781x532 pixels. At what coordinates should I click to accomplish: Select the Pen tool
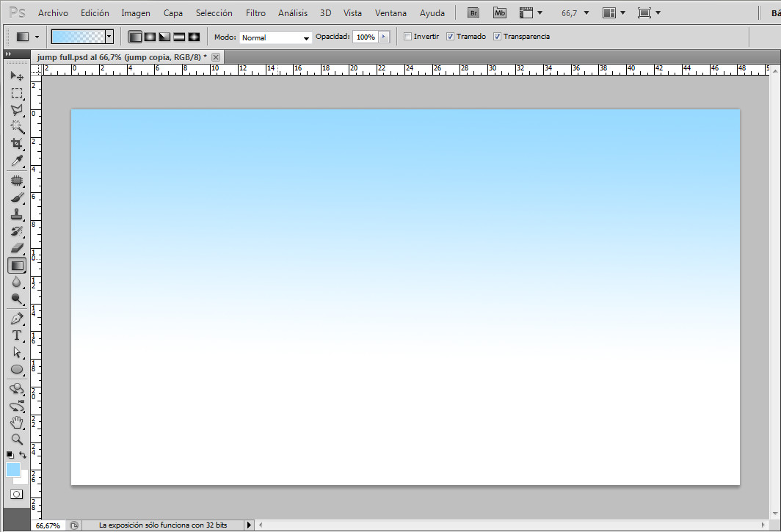tap(17, 317)
